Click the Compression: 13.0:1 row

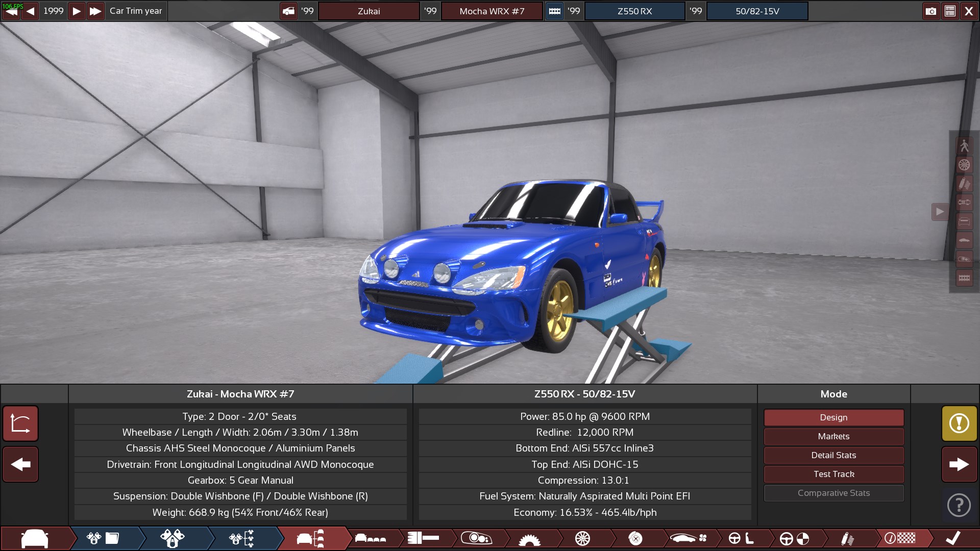pyautogui.click(x=585, y=480)
